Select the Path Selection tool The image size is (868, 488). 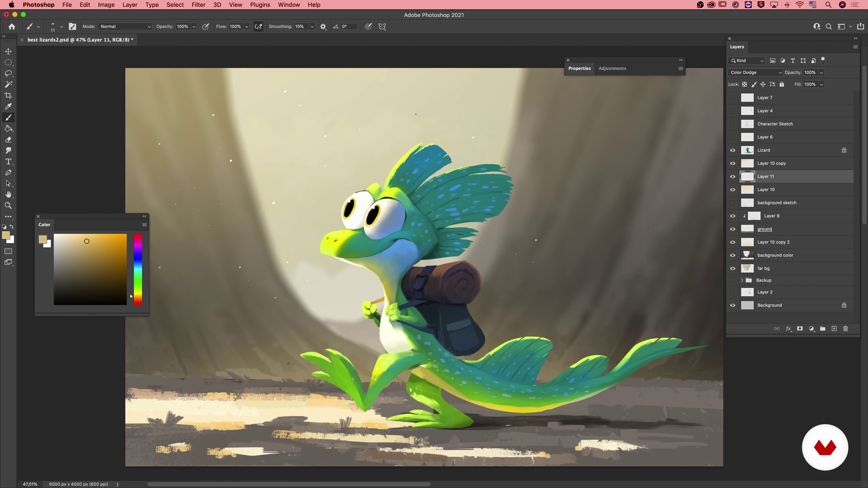coord(8,183)
